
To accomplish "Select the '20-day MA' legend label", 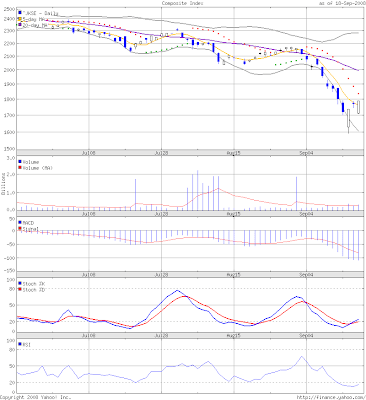I will [35, 25].
